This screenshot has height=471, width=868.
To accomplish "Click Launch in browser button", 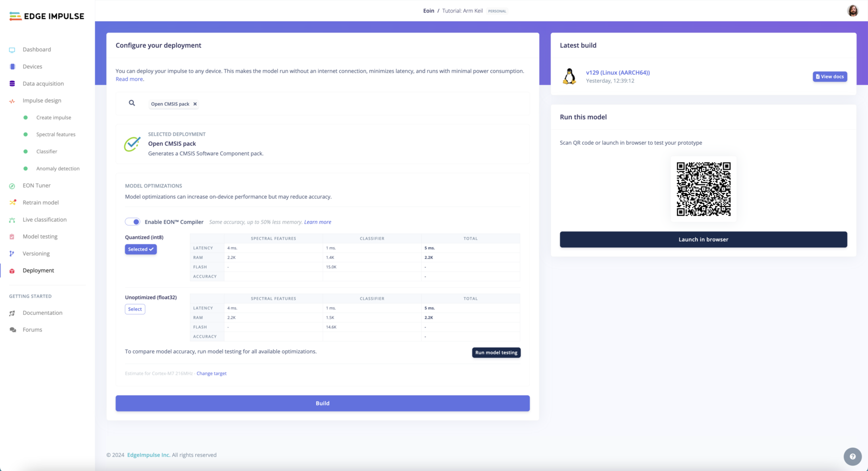I will tap(704, 240).
